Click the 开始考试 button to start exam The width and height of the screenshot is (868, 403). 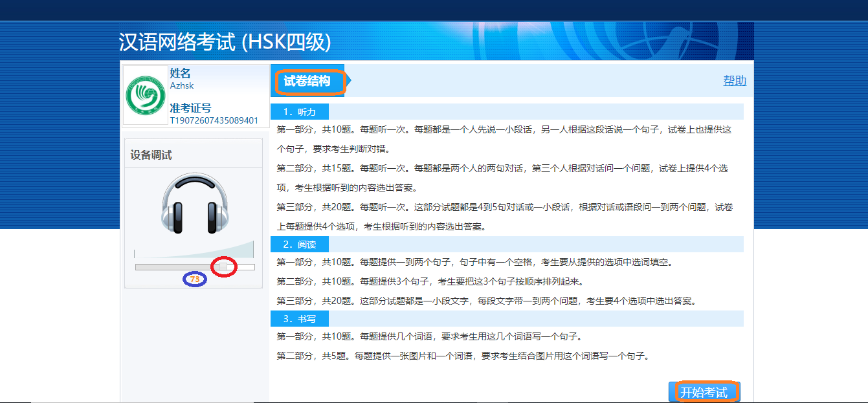(704, 392)
